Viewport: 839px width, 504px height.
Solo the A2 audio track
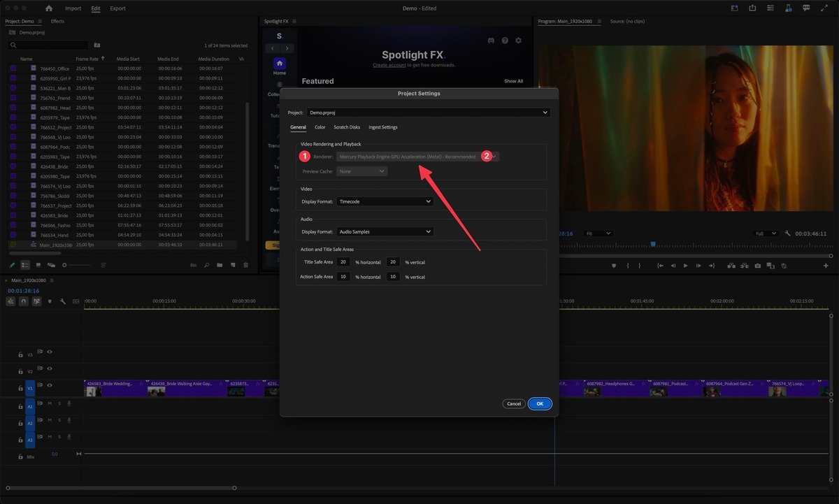pyautogui.click(x=59, y=420)
